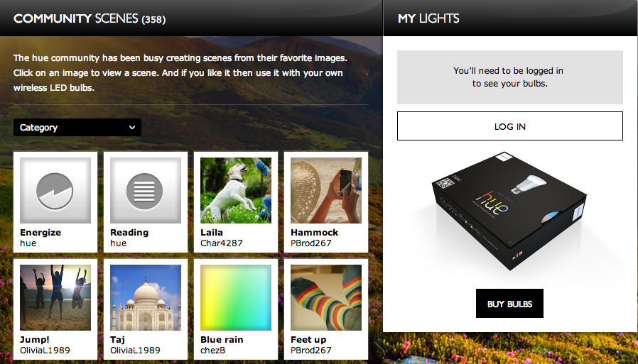Image resolution: width=638 pixels, height=364 pixels.
Task: Select the Hammock scene thumbnail
Action: 326,191
